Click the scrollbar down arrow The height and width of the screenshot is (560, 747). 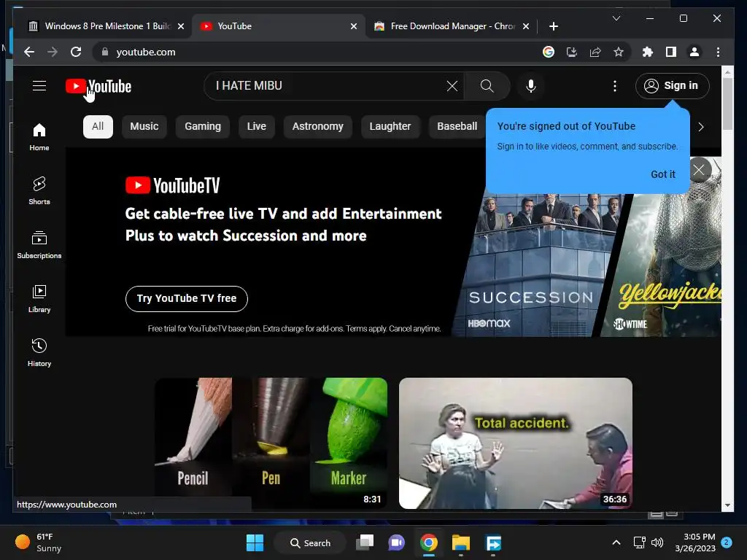tap(727, 505)
